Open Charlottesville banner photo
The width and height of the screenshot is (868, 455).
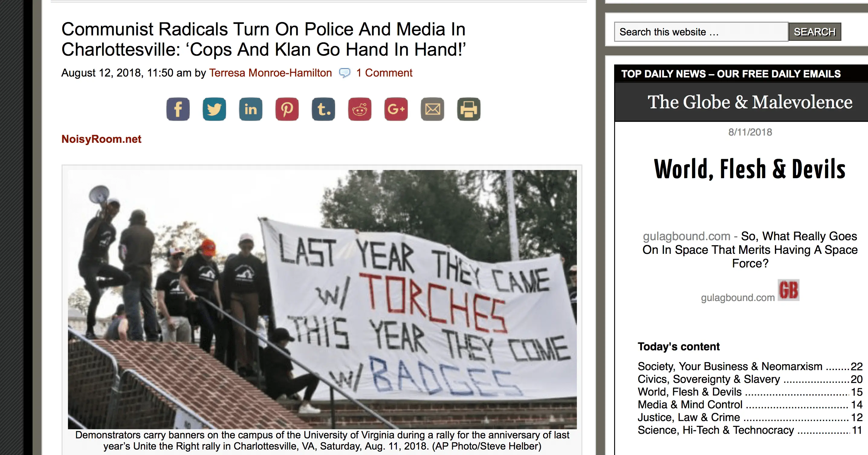(322, 299)
